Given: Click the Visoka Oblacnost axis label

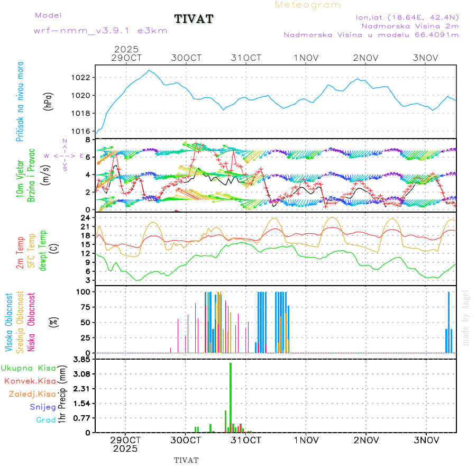Looking at the screenshot, I should tap(9, 322).
